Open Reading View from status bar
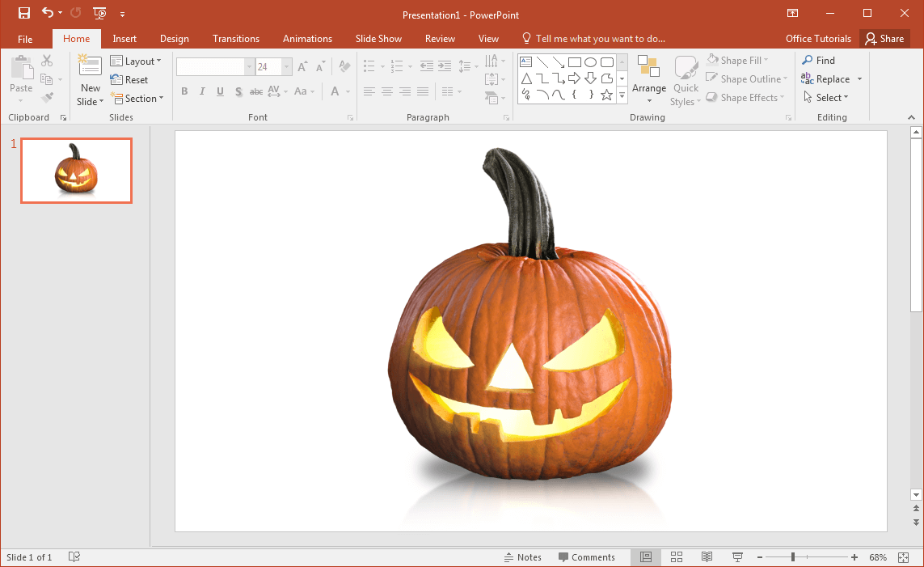 pyautogui.click(x=707, y=557)
